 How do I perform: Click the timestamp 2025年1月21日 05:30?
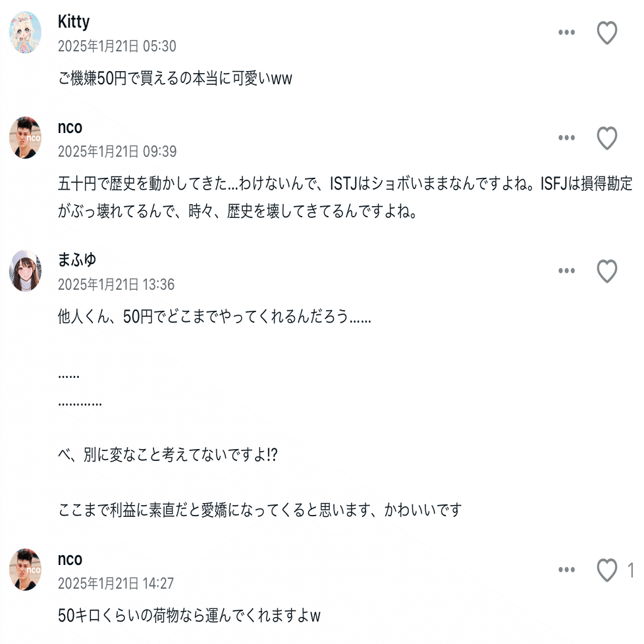click(x=117, y=46)
